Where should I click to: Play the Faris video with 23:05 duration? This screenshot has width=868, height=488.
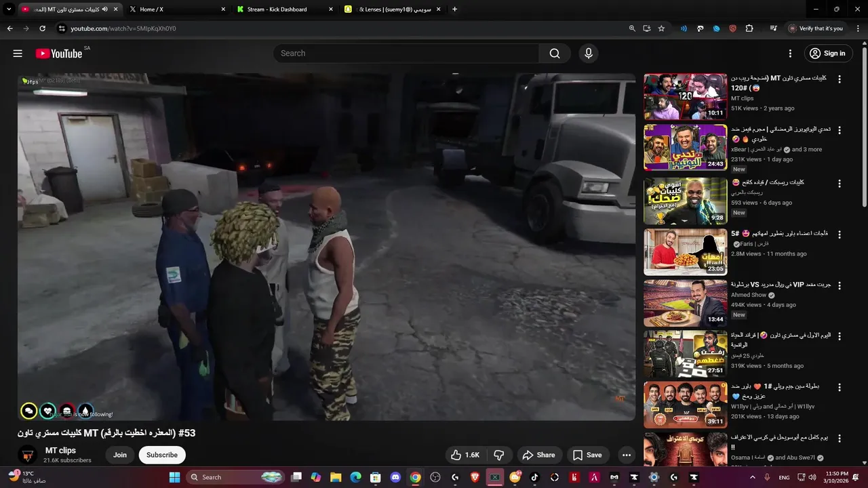pos(685,252)
